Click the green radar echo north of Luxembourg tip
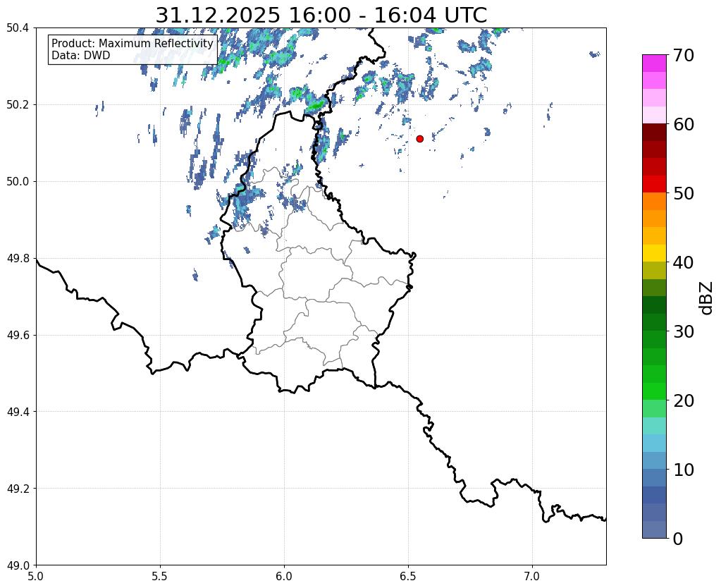Image resolution: width=721 pixels, height=588 pixels. click(316, 106)
